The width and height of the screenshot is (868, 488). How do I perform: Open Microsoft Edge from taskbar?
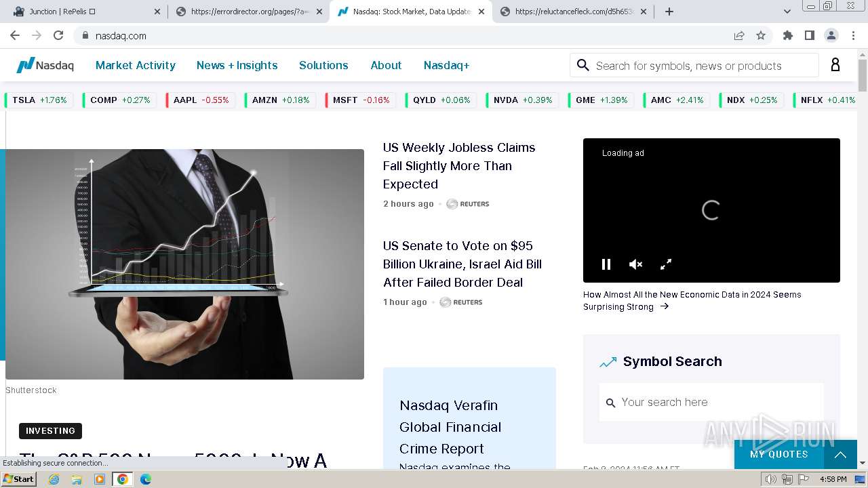click(146, 479)
